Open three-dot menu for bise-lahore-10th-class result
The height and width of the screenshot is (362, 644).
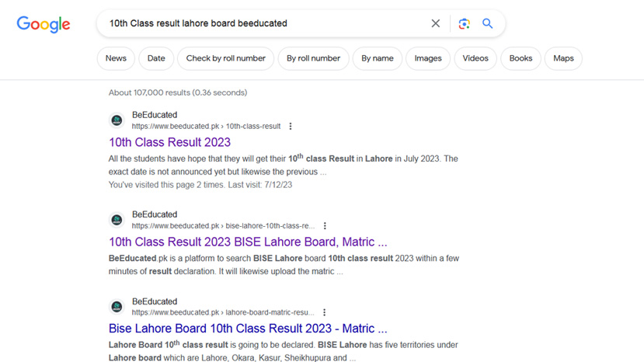(325, 225)
